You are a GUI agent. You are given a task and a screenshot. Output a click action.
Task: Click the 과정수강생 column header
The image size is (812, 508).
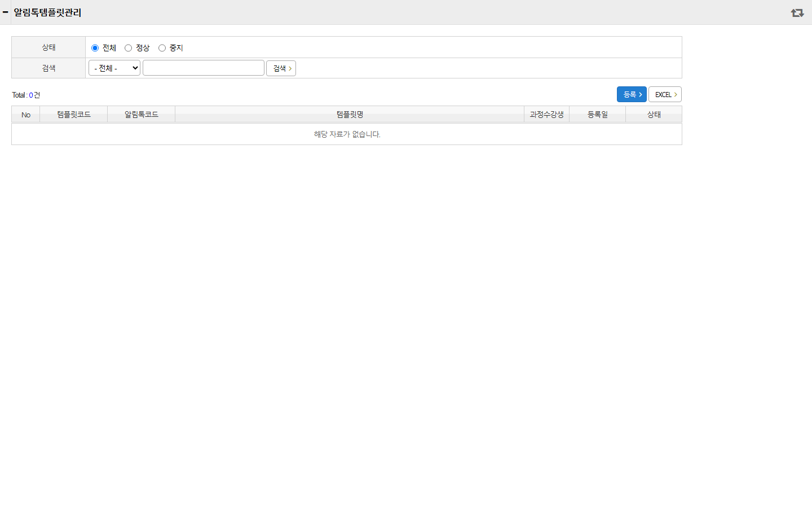[x=547, y=115]
